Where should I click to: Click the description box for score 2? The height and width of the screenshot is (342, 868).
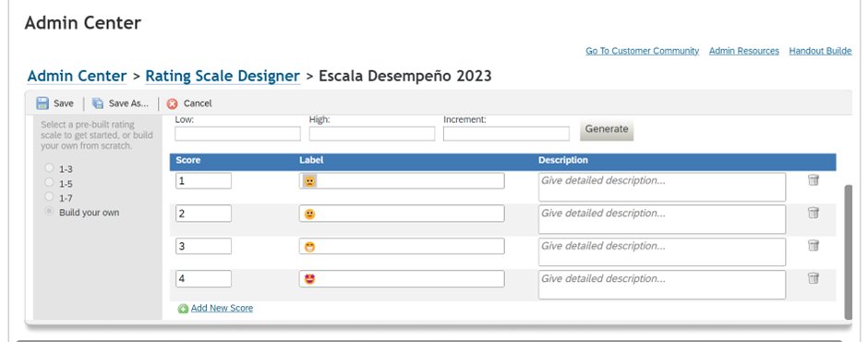tap(662, 219)
